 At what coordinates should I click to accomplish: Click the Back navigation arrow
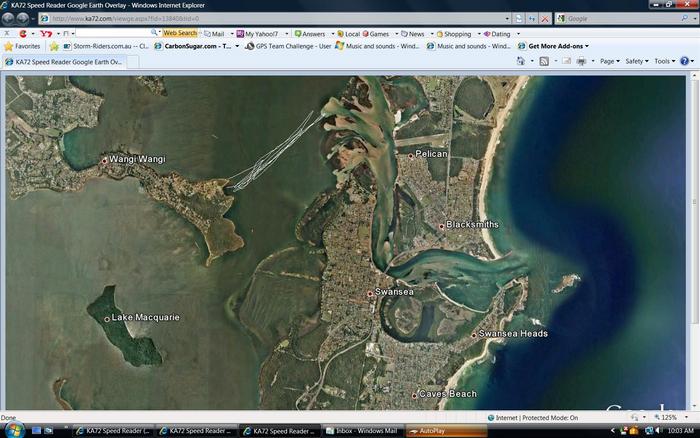[9, 18]
